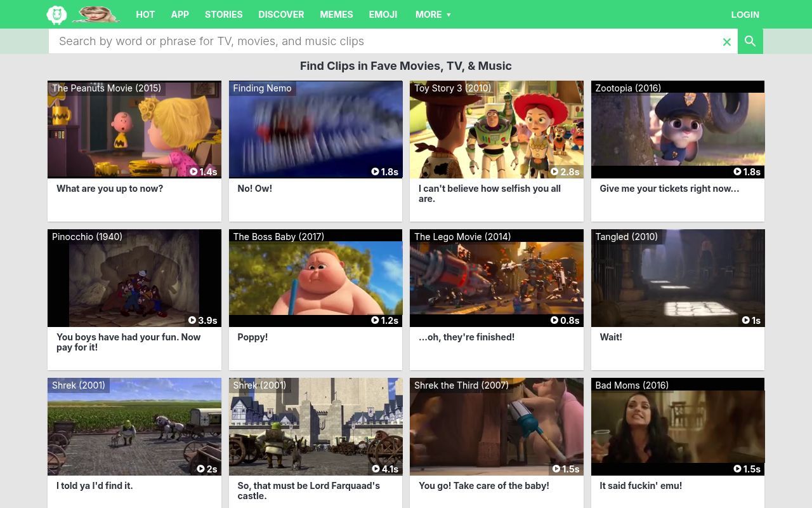
Task: Click caption 'It said fuckin' emu!'
Action: 641,486
